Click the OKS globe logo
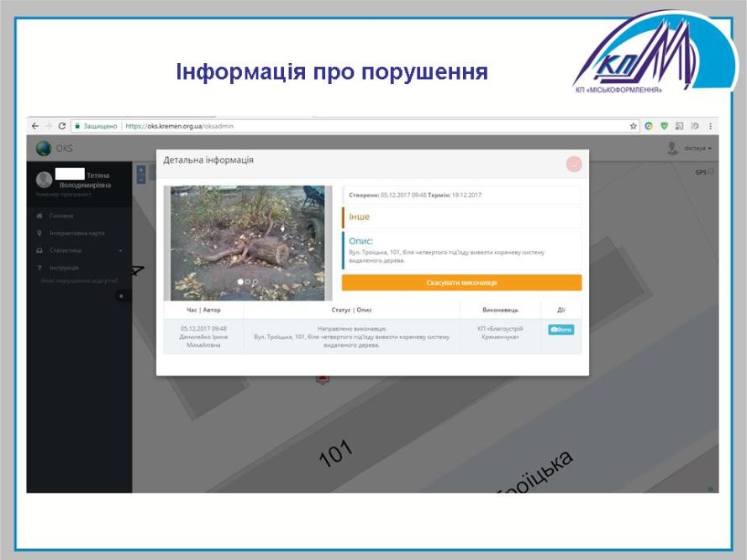The width and height of the screenshot is (747, 560). pyautogui.click(x=44, y=149)
